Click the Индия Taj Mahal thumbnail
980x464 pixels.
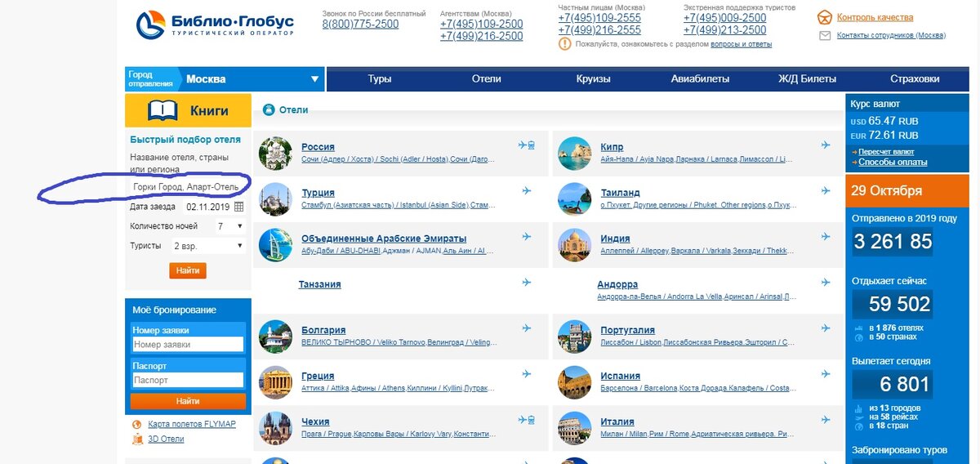(574, 244)
